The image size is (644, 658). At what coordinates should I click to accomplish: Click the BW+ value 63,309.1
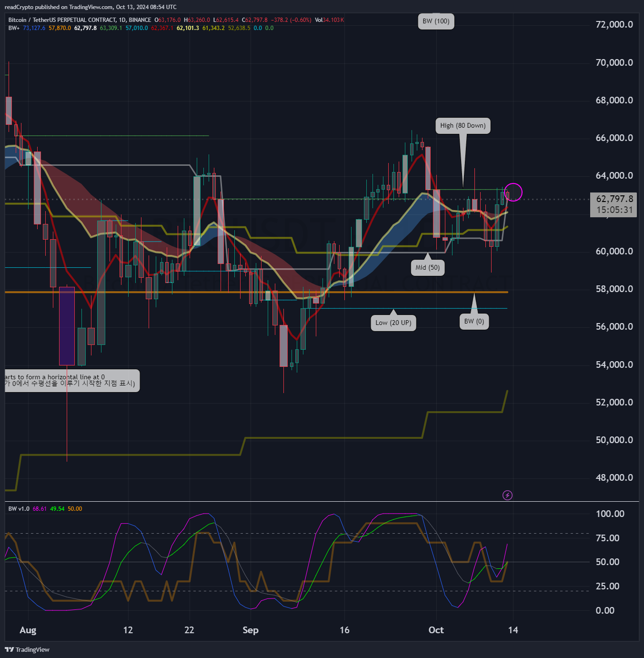pyautogui.click(x=111, y=28)
